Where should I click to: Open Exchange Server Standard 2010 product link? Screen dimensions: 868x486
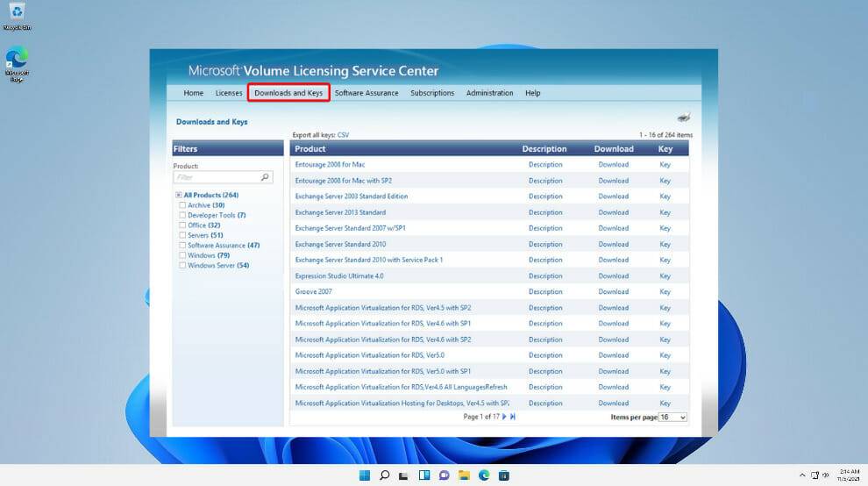pos(340,244)
